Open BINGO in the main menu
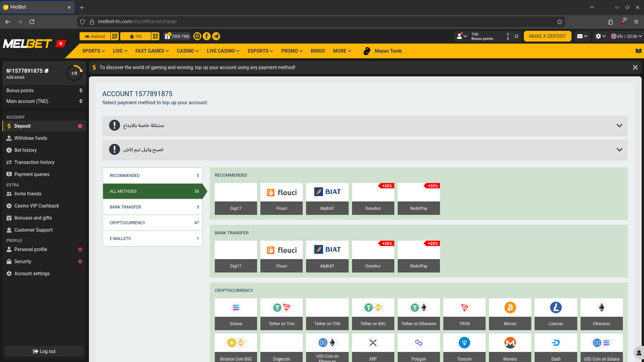Viewport: 644px width, 362px height. click(318, 51)
